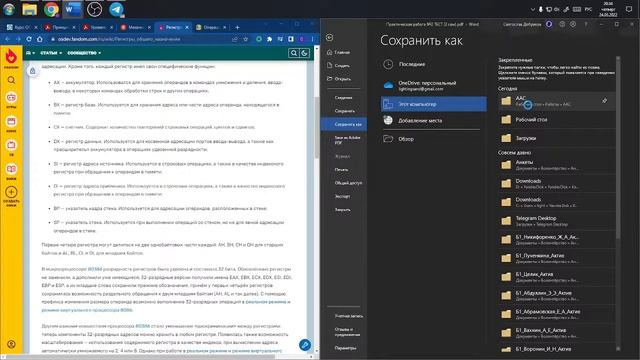The image size is (640, 360).
Task: Go forward in Chrome browser
Action: [18, 39]
